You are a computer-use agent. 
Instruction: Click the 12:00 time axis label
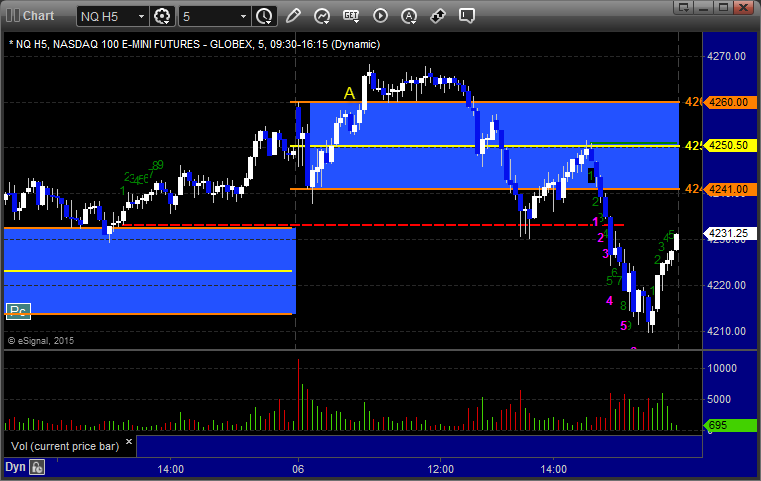(x=441, y=469)
